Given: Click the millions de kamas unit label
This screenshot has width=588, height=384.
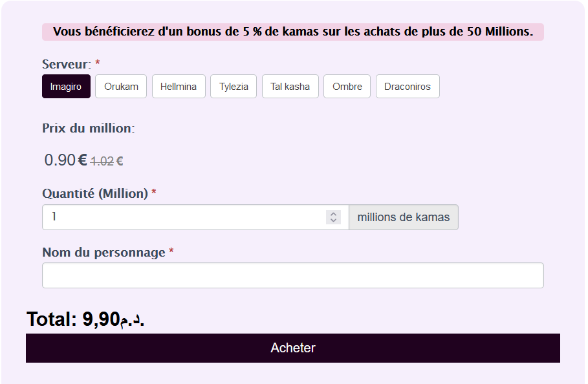Looking at the screenshot, I should (x=404, y=217).
